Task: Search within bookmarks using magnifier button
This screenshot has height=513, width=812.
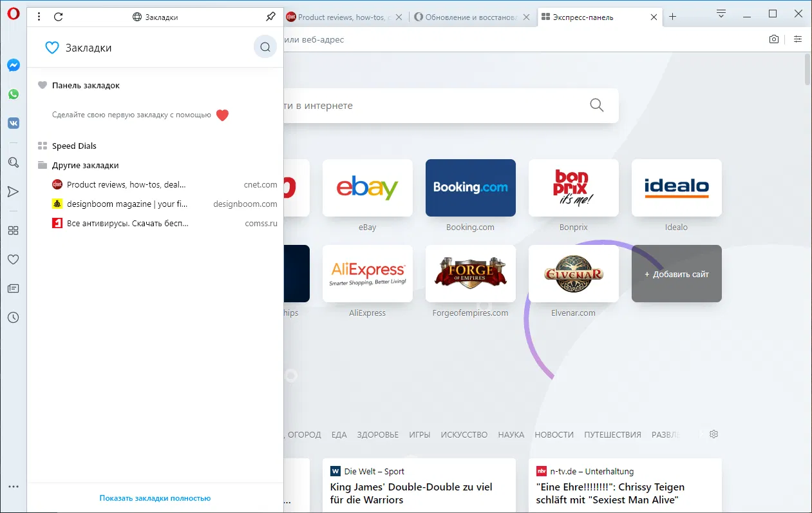Action: click(265, 47)
